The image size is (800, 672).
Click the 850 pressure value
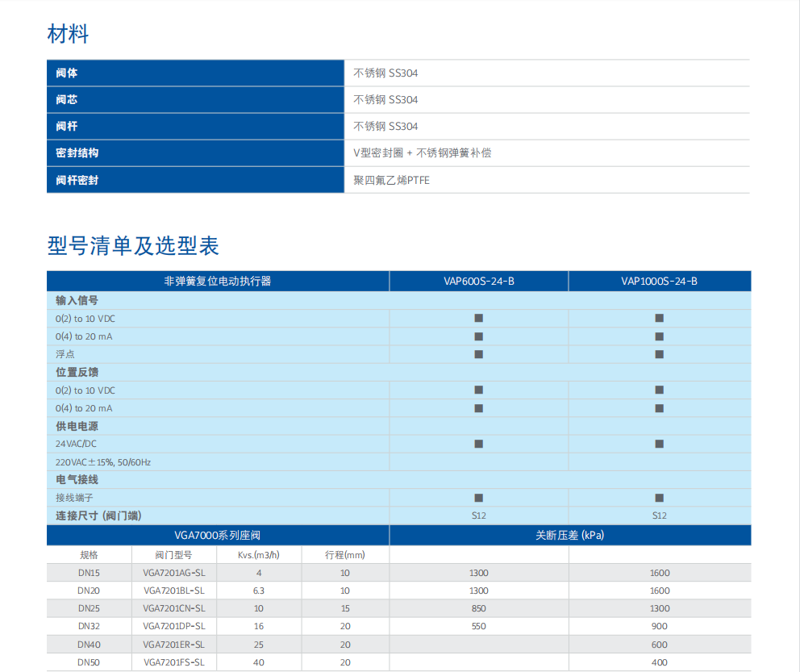click(478, 609)
